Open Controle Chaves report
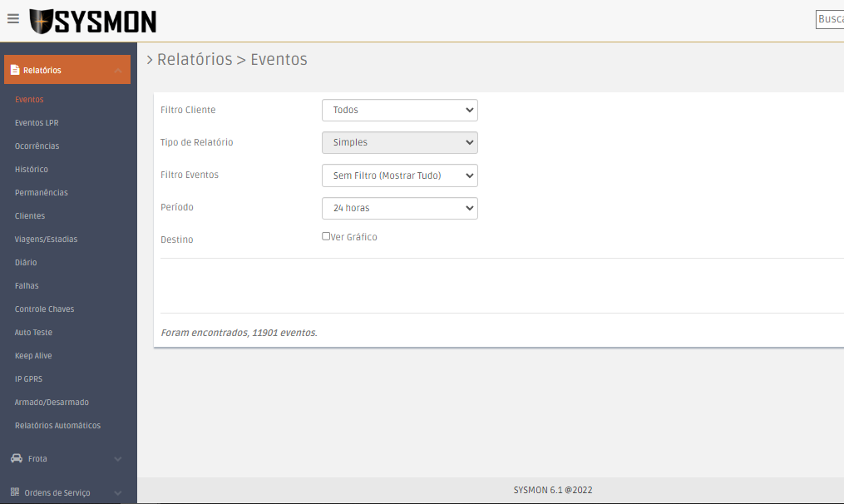The height and width of the screenshot is (504, 844). [x=44, y=309]
